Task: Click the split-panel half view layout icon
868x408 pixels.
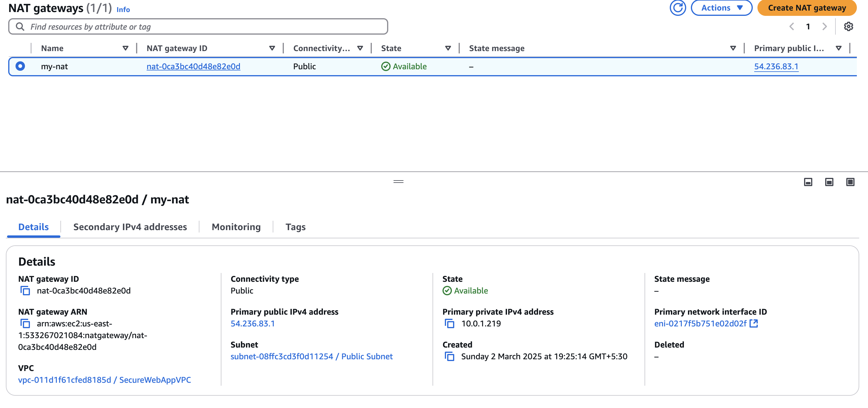Action: (x=829, y=182)
